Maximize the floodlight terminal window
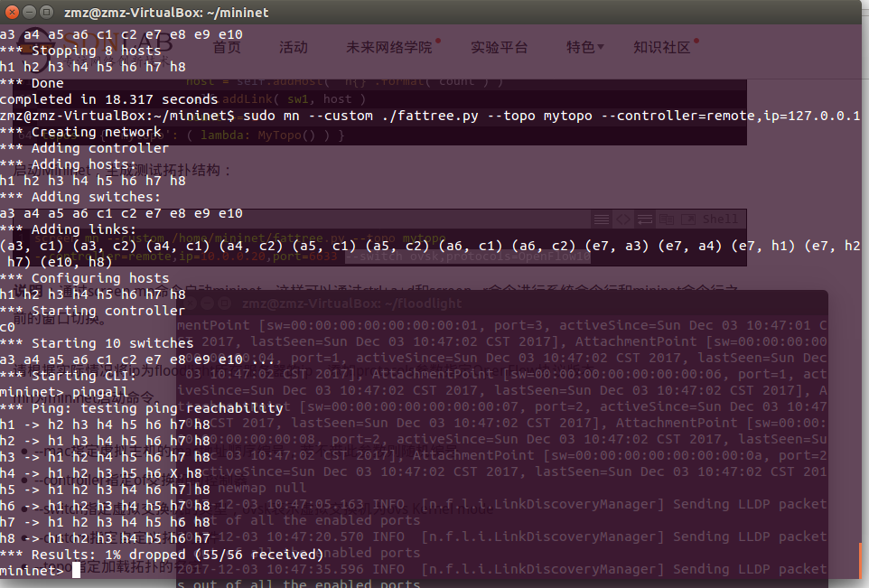The width and height of the screenshot is (869, 588). (x=224, y=303)
